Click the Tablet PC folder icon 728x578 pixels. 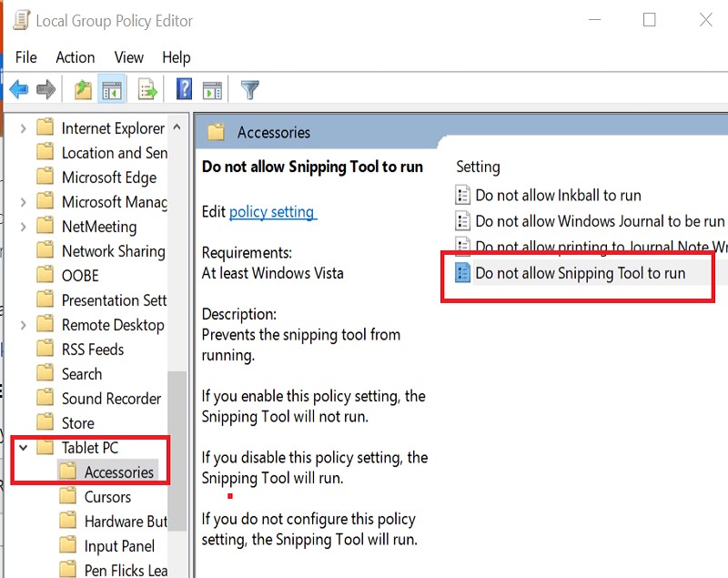(45, 447)
